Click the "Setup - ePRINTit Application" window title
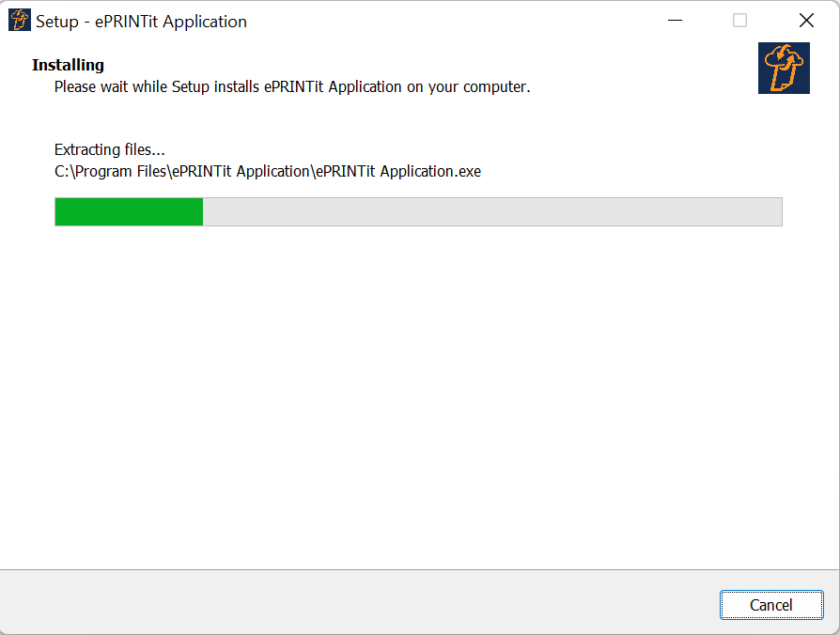The height and width of the screenshot is (635, 840). 142,22
